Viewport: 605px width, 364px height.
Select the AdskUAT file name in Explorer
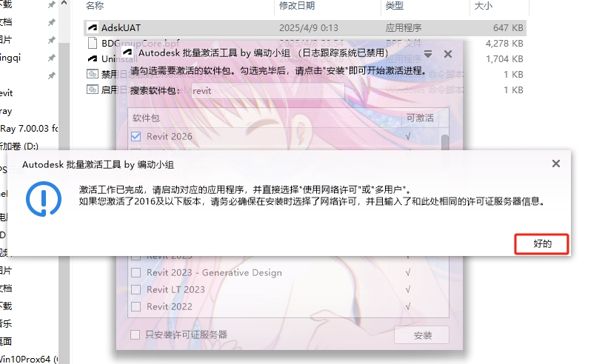121,28
